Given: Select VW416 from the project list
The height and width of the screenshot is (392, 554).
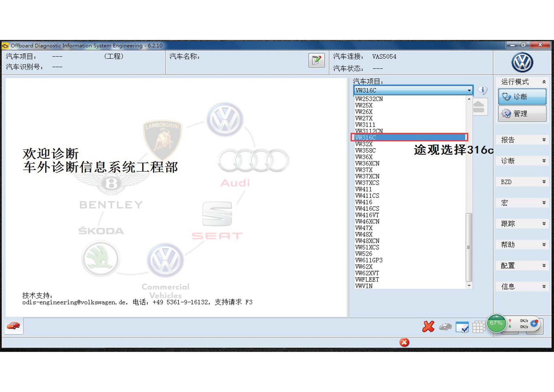Looking at the screenshot, I should tap(410, 202).
